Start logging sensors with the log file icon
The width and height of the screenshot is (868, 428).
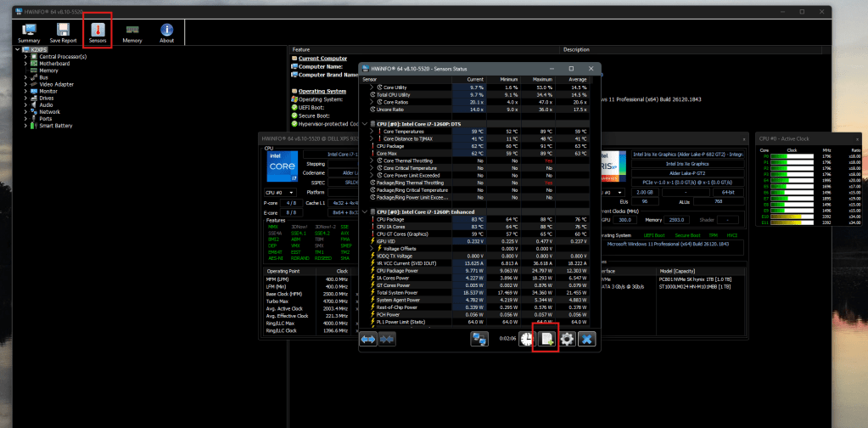[x=547, y=338]
